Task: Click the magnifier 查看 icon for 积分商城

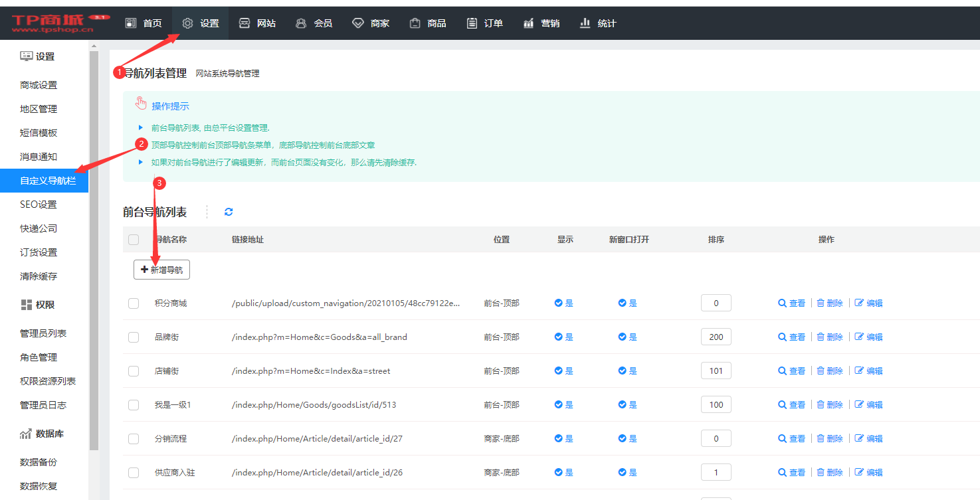Action: 782,303
